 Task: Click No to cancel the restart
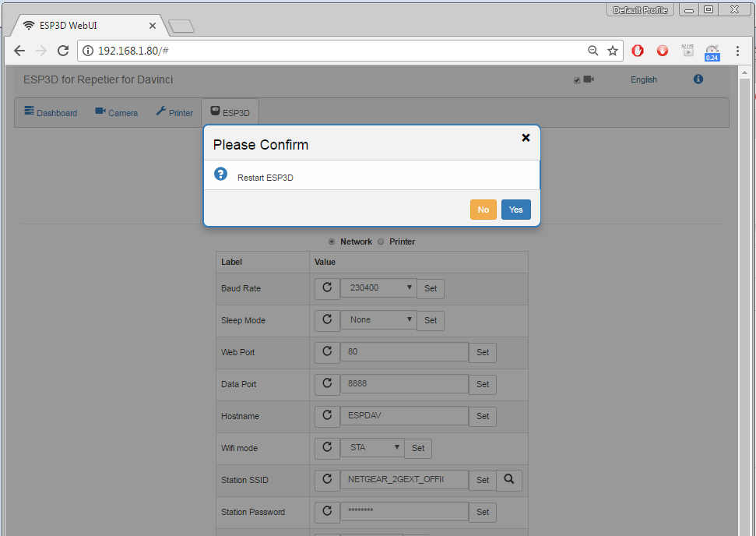coord(483,210)
